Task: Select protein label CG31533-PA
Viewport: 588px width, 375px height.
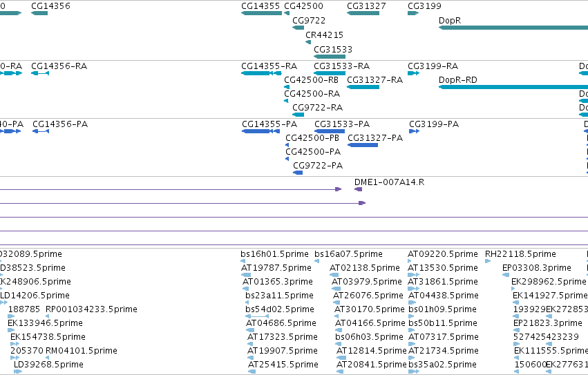Action: 342,124
